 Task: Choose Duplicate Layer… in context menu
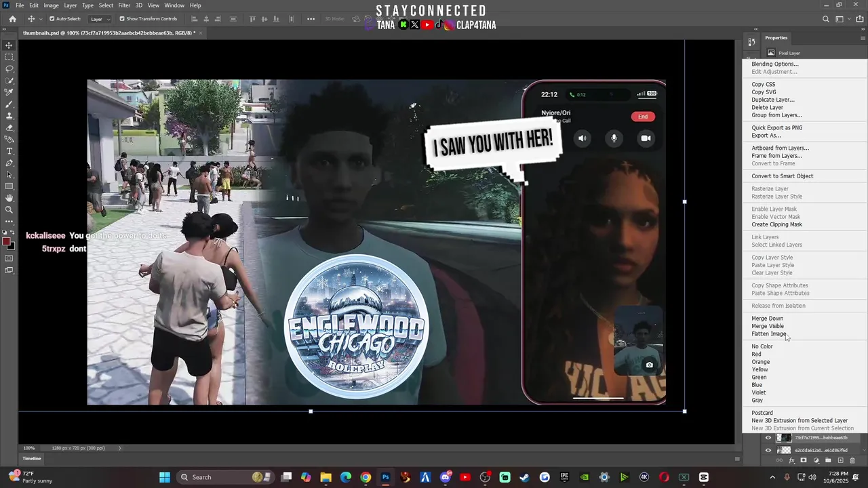click(x=773, y=100)
